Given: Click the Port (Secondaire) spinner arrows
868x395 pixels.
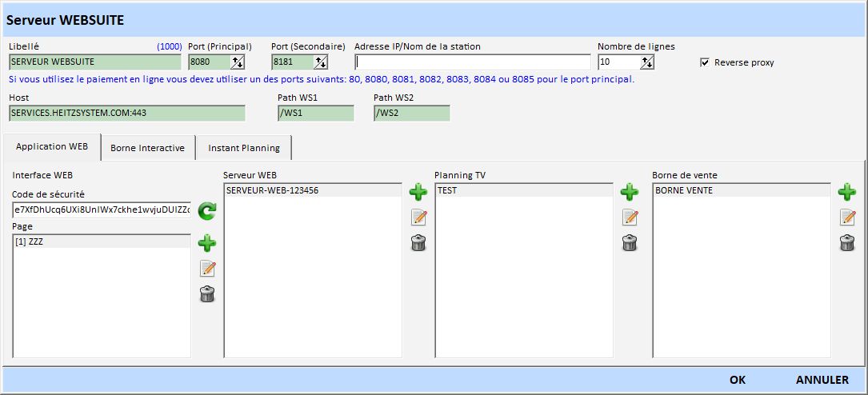Looking at the screenshot, I should [x=321, y=62].
